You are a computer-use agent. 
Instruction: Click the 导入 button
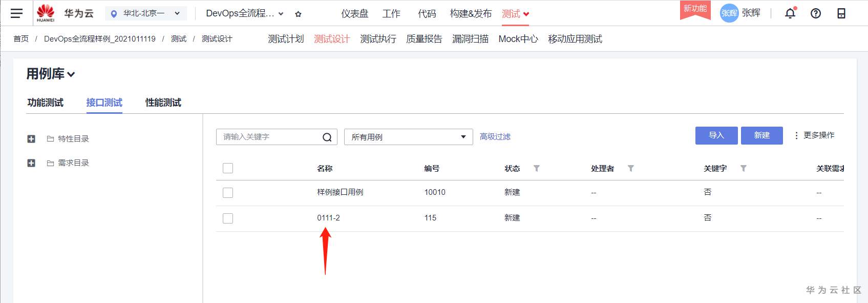716,135
